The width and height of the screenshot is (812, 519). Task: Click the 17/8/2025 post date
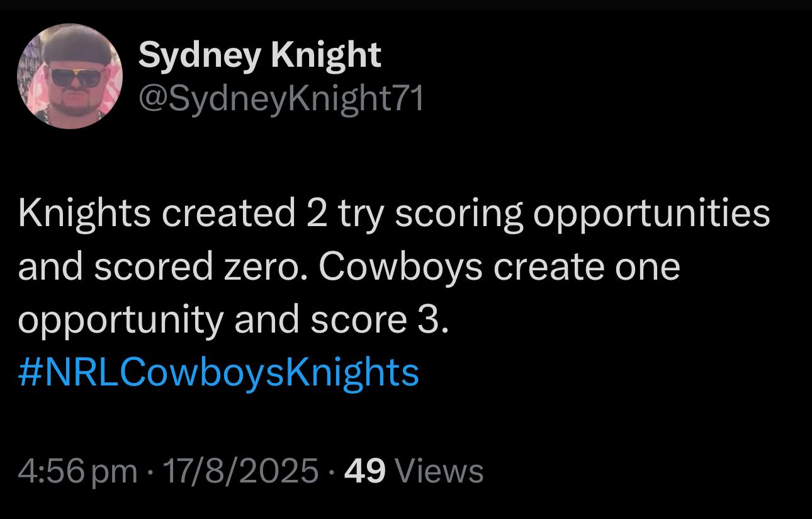240,471
